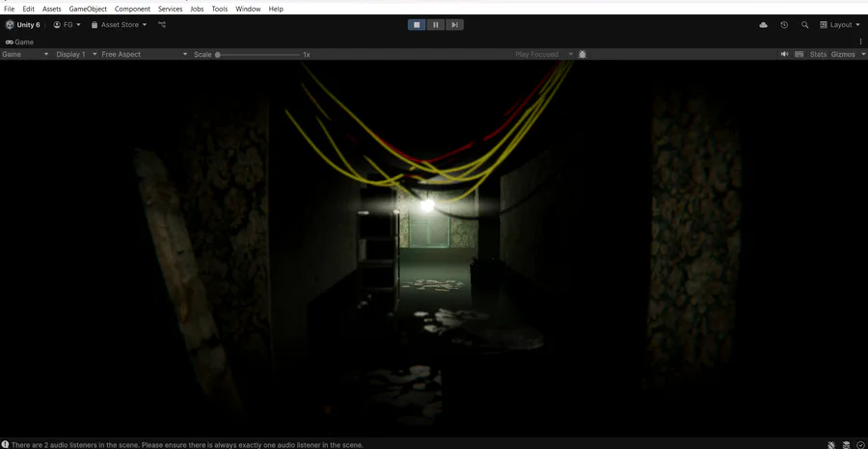Screen dimensions: 868x449
Task: Open the Play Focused dropdown
Action: pos(544,54)
